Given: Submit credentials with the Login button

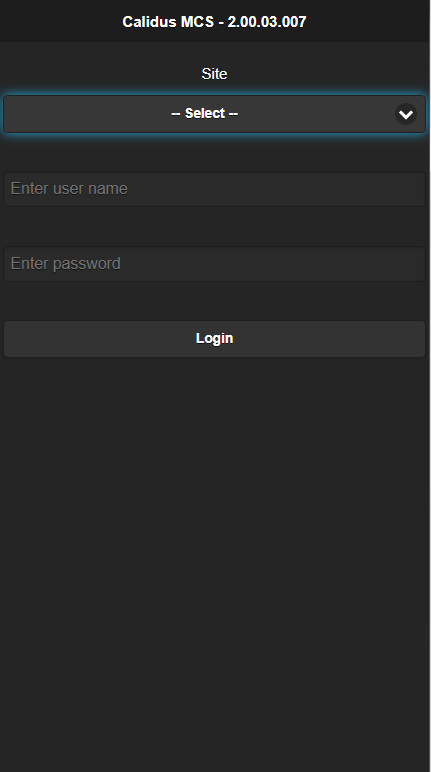Looking at the screenshot, I should click(214, 339).
